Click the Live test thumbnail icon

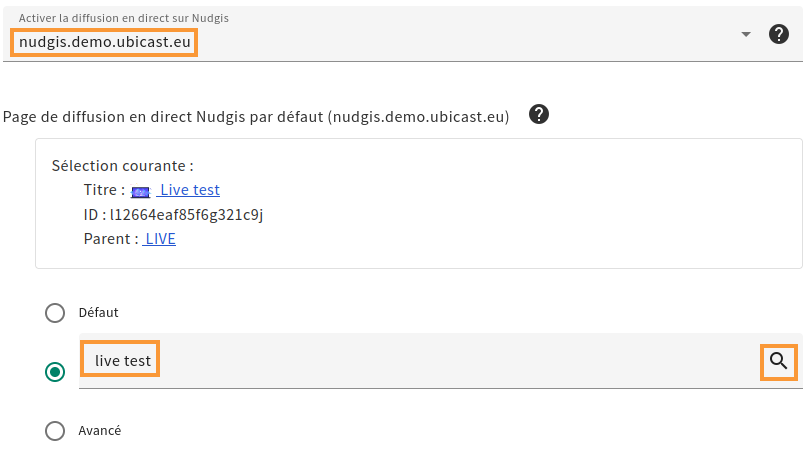click(140, 191)
